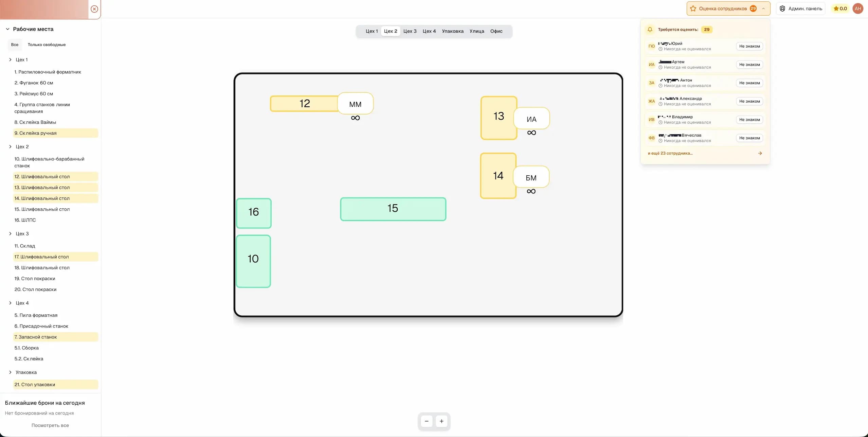The image size is (868, 437).
Task: Select the Все workspace filter
Action: 14,45
